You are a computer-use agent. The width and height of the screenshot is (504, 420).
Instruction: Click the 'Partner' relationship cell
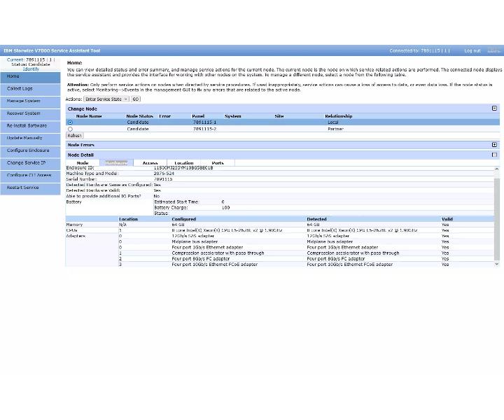click(x=335, y=129)
